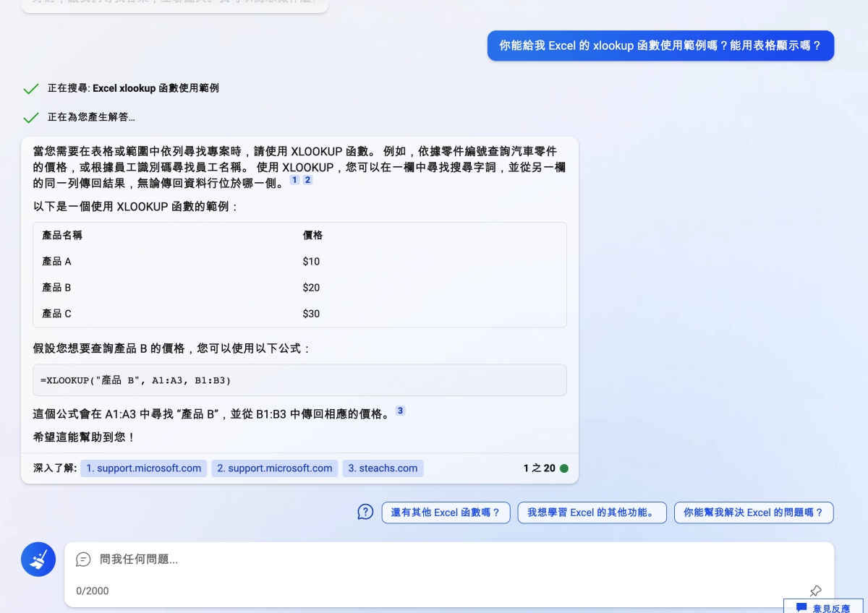The width and height of the screenshot is (868, 613).
Task: Click the XLOOKUP formula code block
Action: 299,380
